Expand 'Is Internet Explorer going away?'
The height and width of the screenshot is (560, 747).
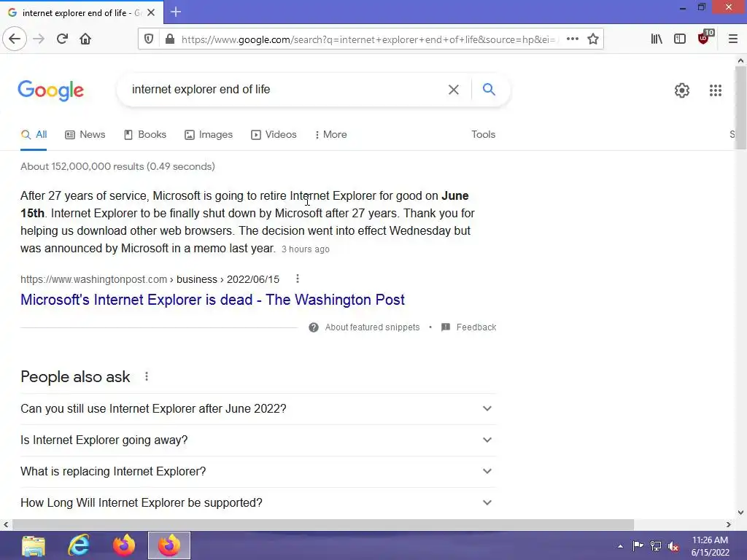tap(258, 440)
